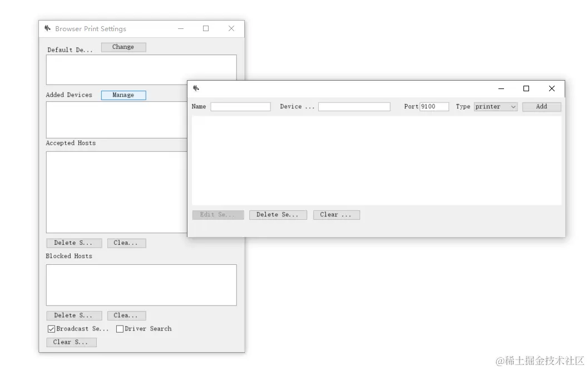Click Clea... button under Blocked Hosts
The image size is (588, 370).
coord(126,315)
